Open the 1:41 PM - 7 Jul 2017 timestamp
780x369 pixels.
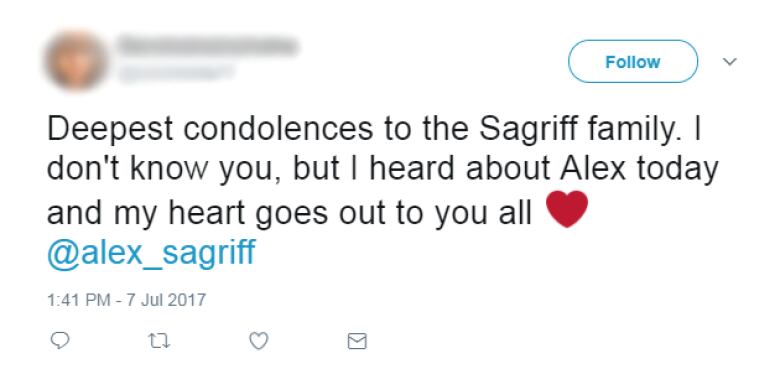126,300
